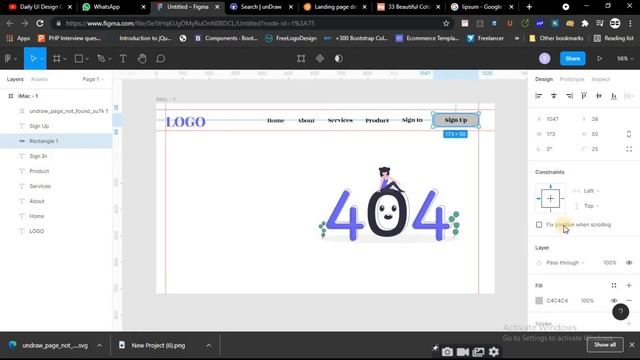Select the Frame tool
This screenshot has width=640, height=360.
(57, 59)
